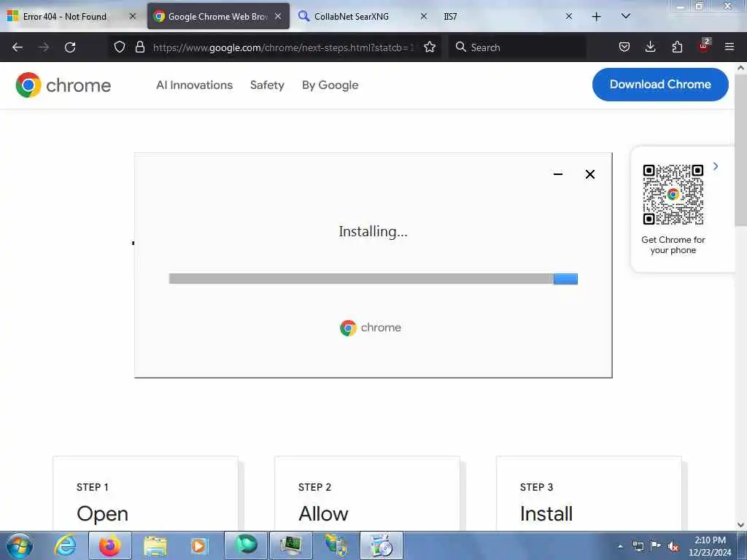Click the STEP 2 Allow card
Screen dimensions: 747x560
pos(368,494)
